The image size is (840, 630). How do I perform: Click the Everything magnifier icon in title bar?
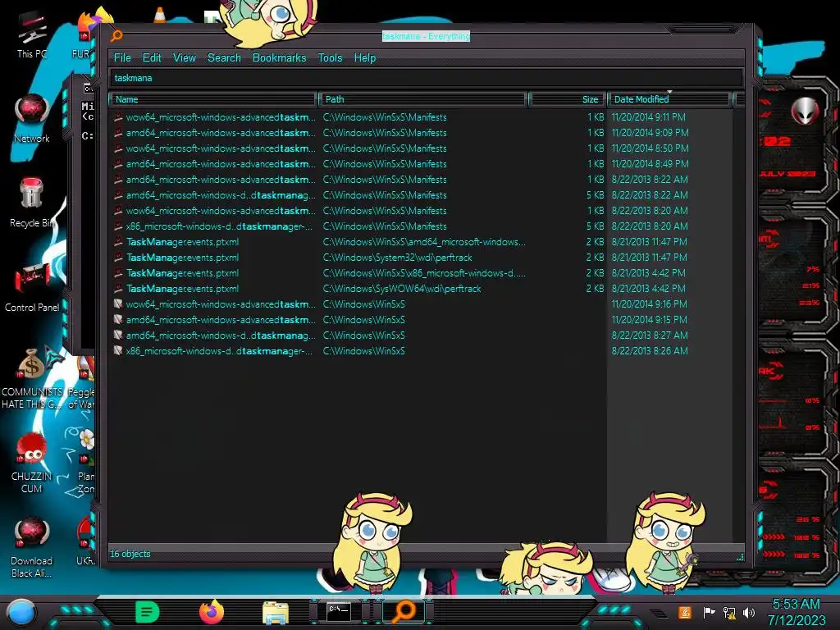[x=116, y=36]
